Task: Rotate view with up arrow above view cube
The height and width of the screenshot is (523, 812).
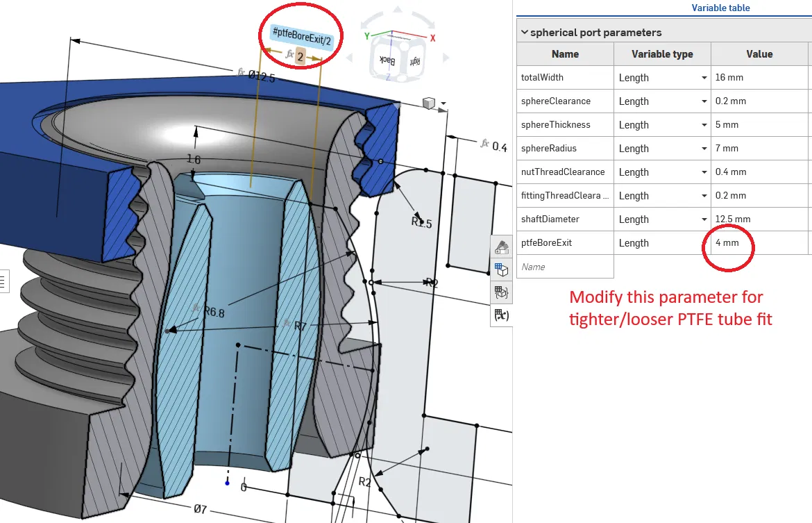Action: 398,9
